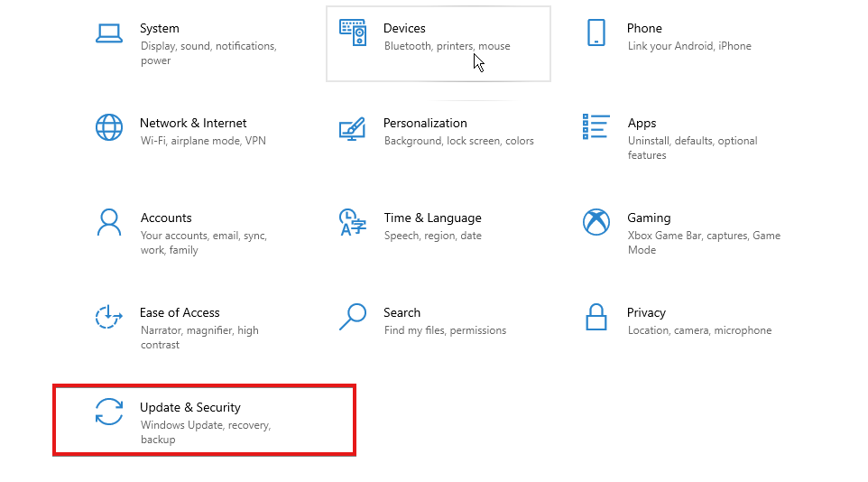
Task: Click the System laptop icon
Action: 109,33
